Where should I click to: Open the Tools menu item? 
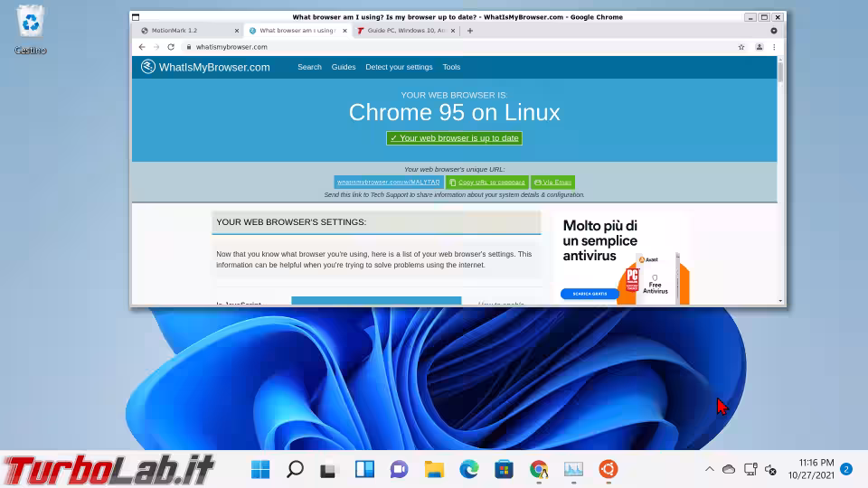[x=451, y=67]
